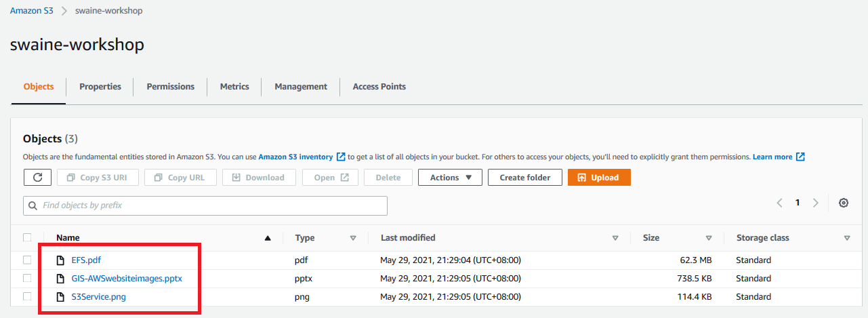Select the S3Service.png row checkbox
Screen dimensions: 868x318
pyautogui.click(x=27, y=296)
